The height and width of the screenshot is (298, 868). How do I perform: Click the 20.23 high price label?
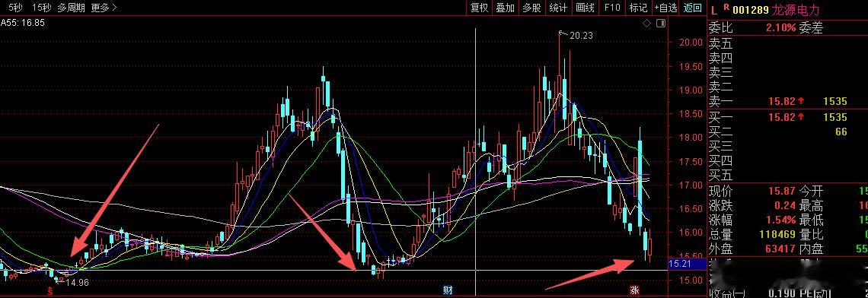[x=581, y=36]
